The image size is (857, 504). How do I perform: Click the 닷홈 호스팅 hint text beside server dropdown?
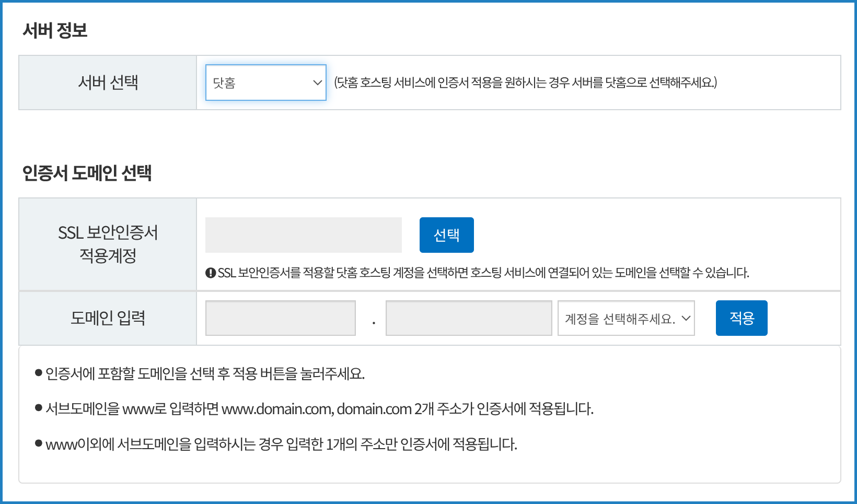[525, 83]
